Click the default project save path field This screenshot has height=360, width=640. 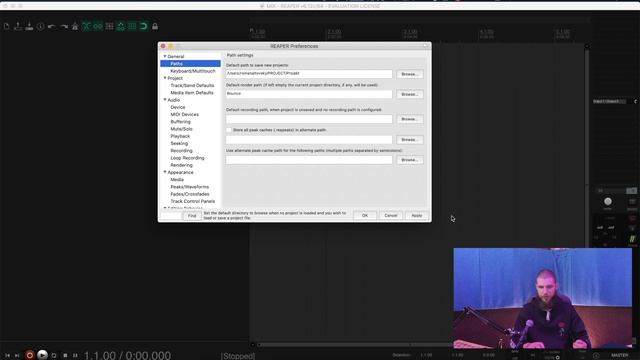(x=309, y=74)
